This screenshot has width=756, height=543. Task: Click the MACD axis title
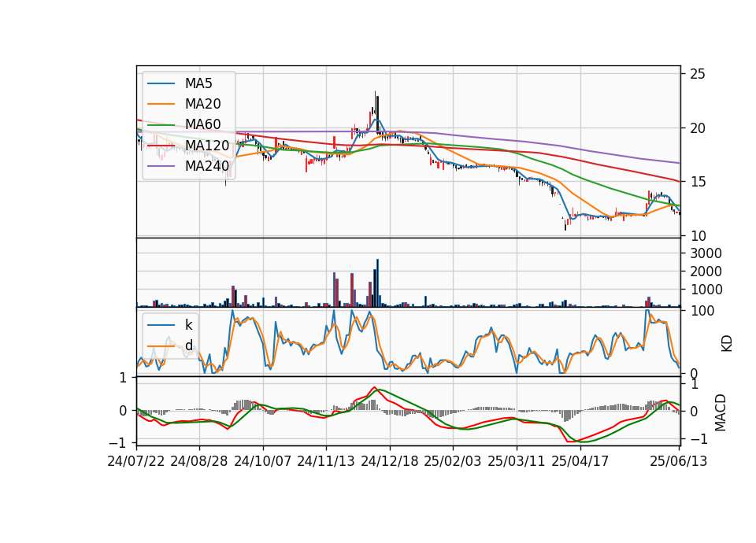coord(721,412)
